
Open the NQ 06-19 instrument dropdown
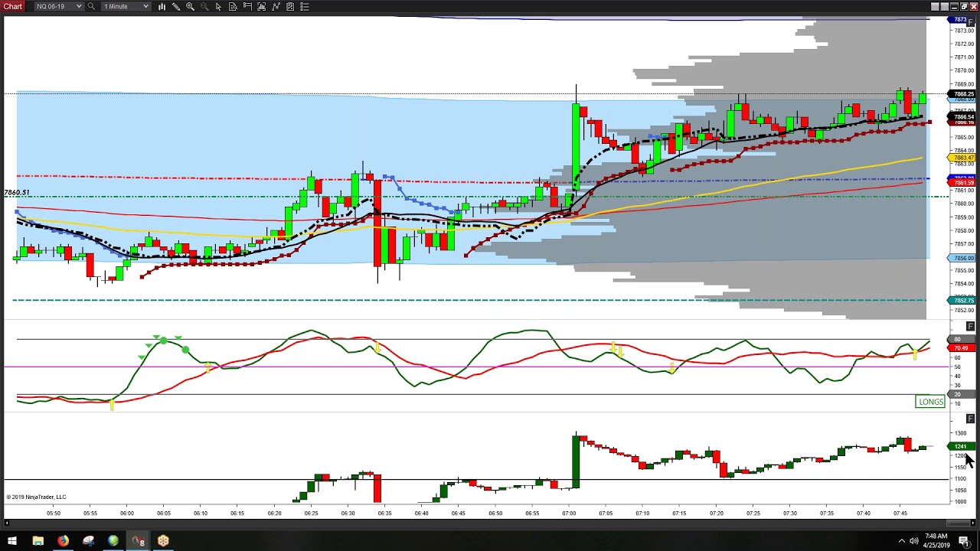[x=58, y=6]
